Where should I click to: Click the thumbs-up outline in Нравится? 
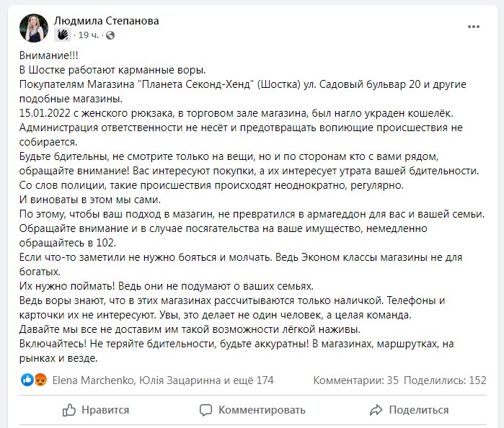pyautogui.click(x=69, y=410)
